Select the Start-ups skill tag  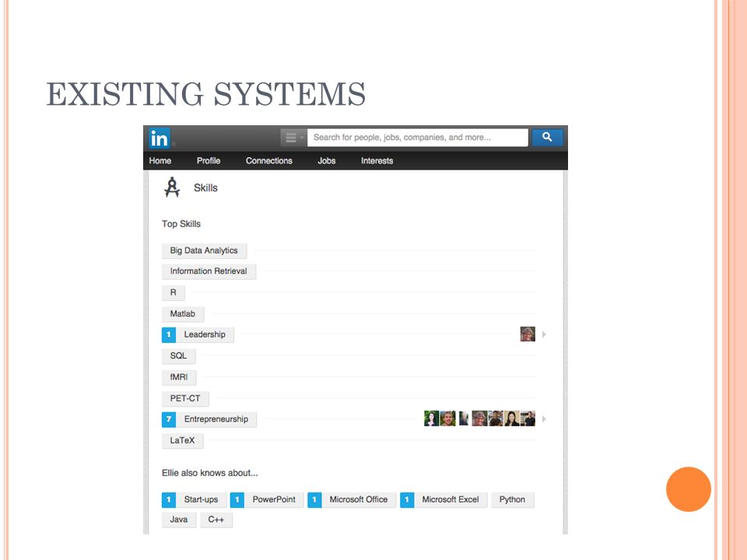click(x=201, y=500)
